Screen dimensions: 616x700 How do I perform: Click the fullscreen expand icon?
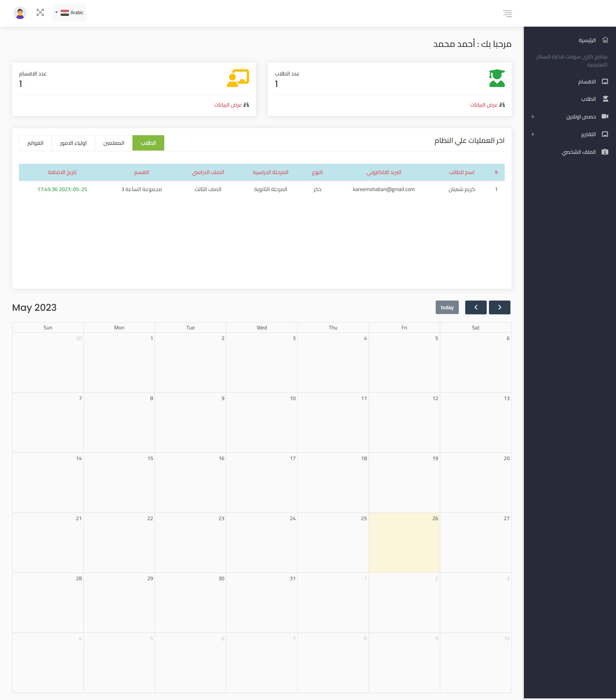pyautogui.click(x=40, y=13)
